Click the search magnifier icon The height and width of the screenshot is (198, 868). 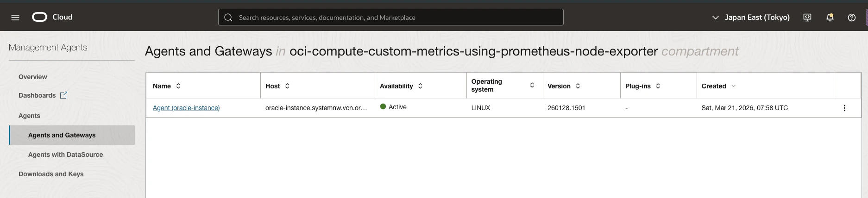pos(228,18)
